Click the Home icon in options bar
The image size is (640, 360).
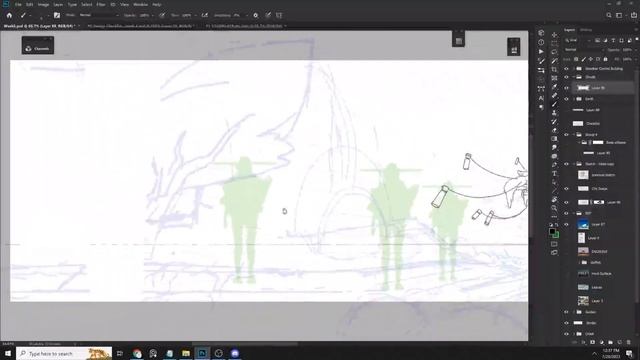click(9, 16)
